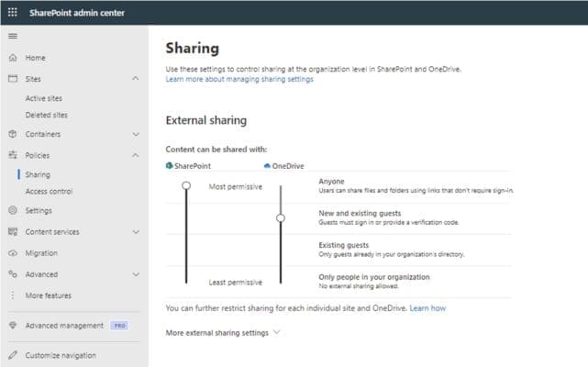The height and width of the screenshot is (367, 588).
Task: Click Only people in your organization text
Action: click(374, 277)
